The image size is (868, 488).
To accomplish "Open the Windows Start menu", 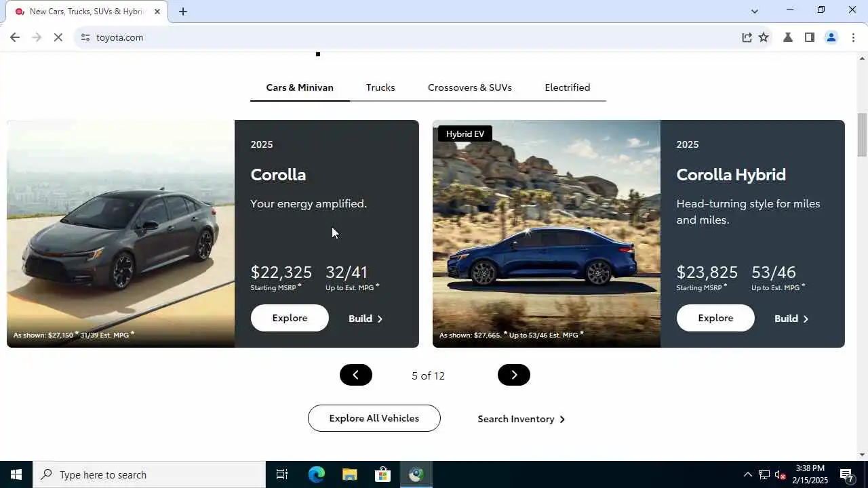I will tap(16, 474).
